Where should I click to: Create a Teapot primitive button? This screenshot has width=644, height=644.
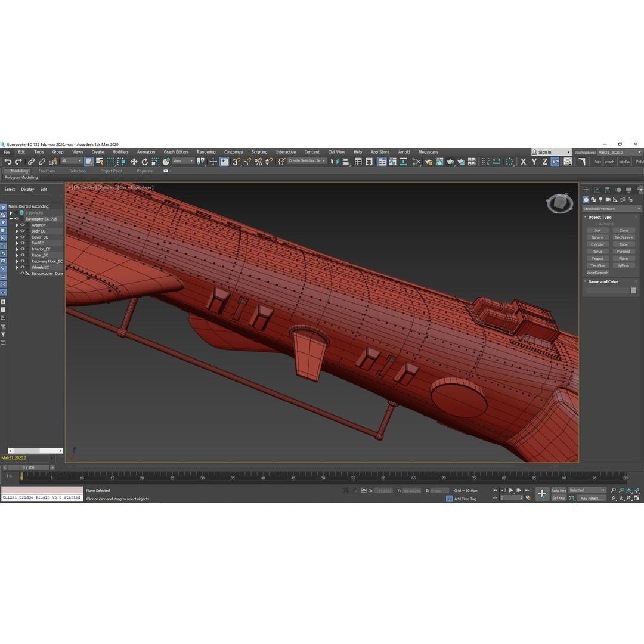pos(597,259)
